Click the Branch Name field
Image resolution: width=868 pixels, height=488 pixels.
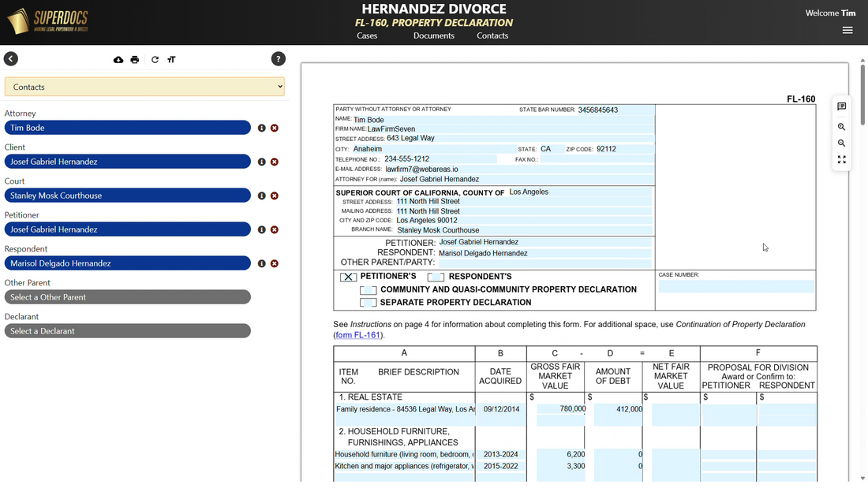524,230
